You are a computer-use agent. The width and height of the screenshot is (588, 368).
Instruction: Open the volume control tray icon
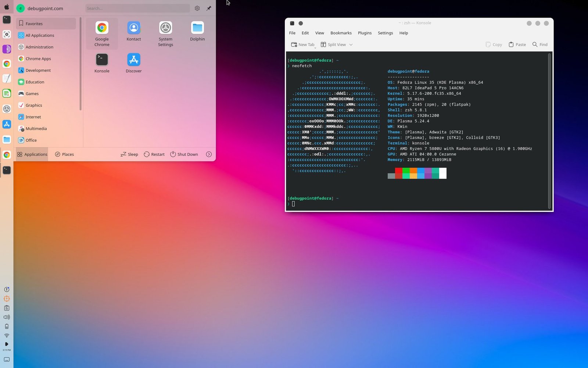7,317
